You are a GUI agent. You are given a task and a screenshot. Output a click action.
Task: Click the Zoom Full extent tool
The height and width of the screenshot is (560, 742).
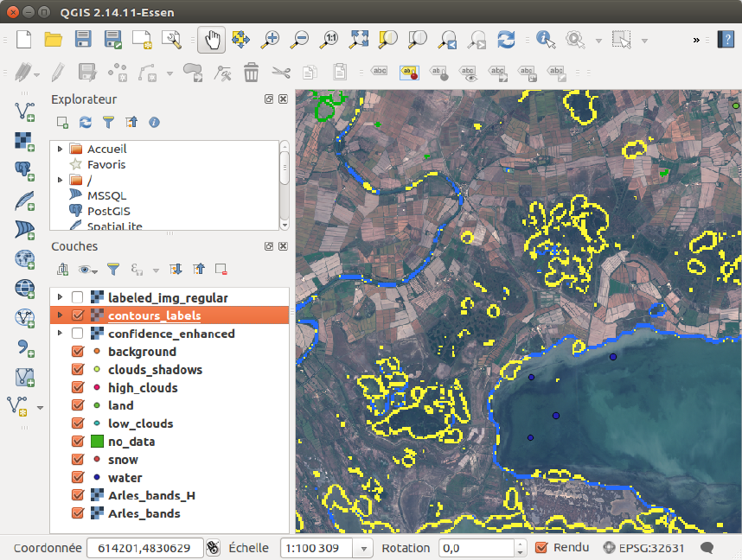click(x=359, y=39)
